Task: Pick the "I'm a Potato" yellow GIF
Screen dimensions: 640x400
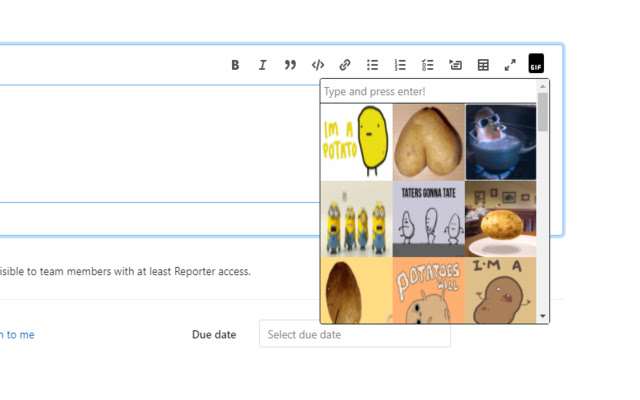Action: click(356, 141)
